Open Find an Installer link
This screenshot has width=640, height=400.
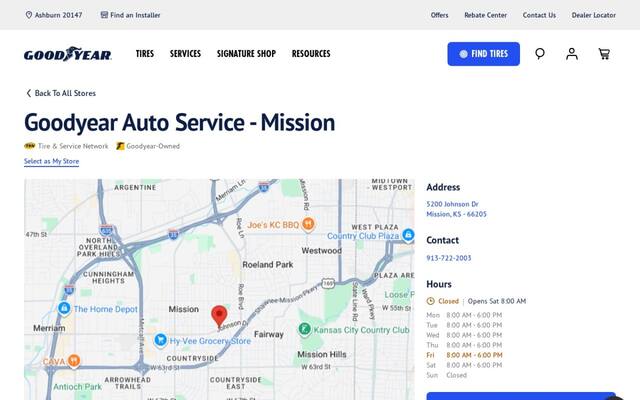click(135, 15)
